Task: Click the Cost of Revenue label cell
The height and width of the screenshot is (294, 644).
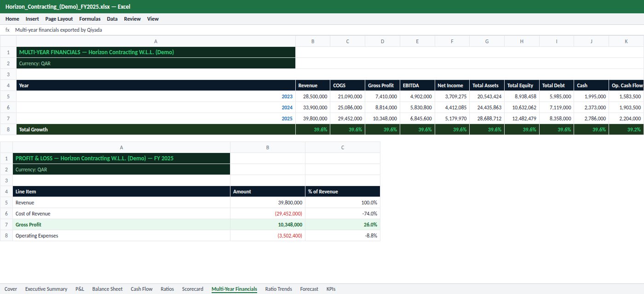Action: click(121, 214)
